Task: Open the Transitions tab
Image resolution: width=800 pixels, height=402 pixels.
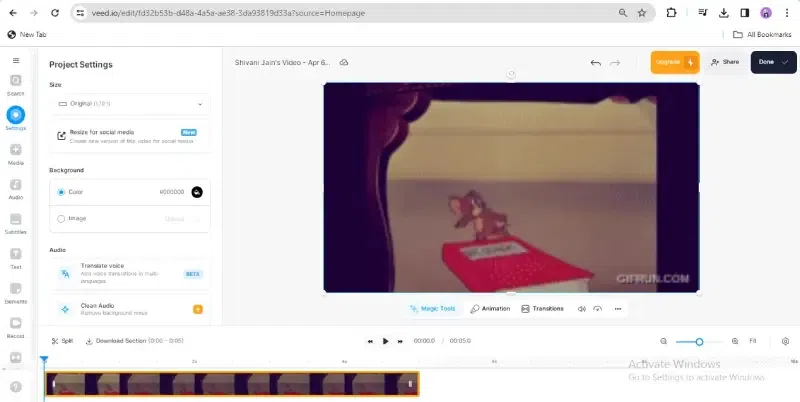Action: [542, 309]
